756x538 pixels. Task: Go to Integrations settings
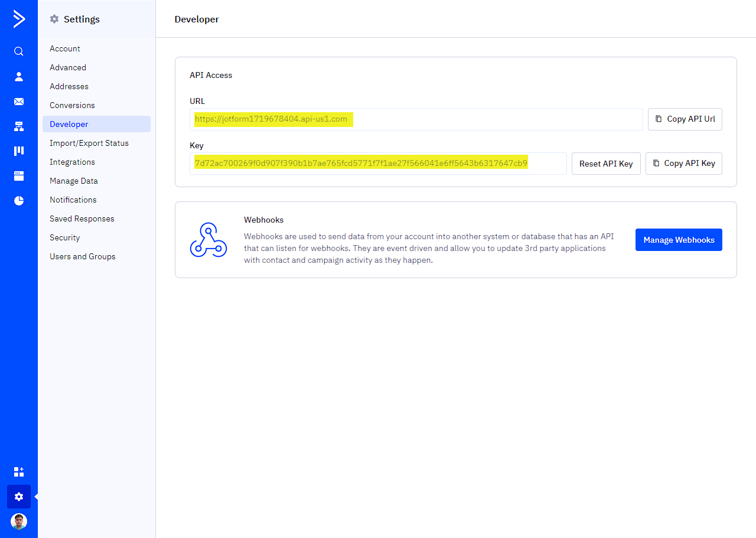tap(72, 162)
